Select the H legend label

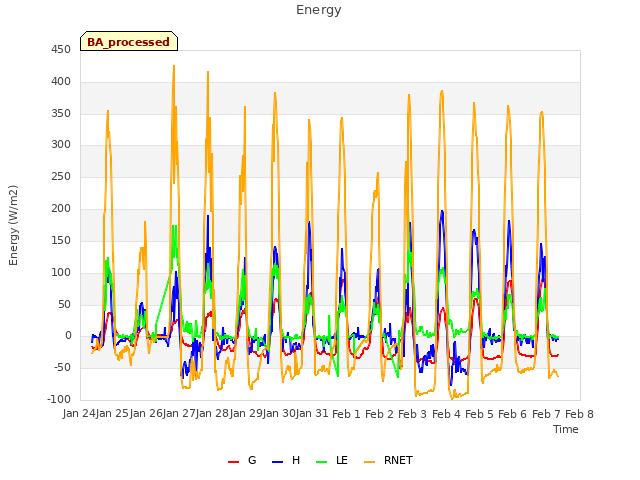click(296, 460)
